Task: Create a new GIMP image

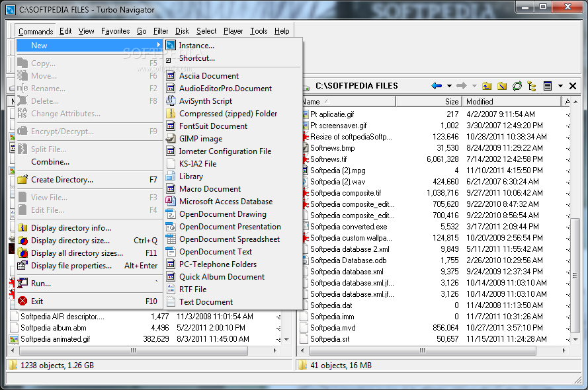Action: pos(233,139)
